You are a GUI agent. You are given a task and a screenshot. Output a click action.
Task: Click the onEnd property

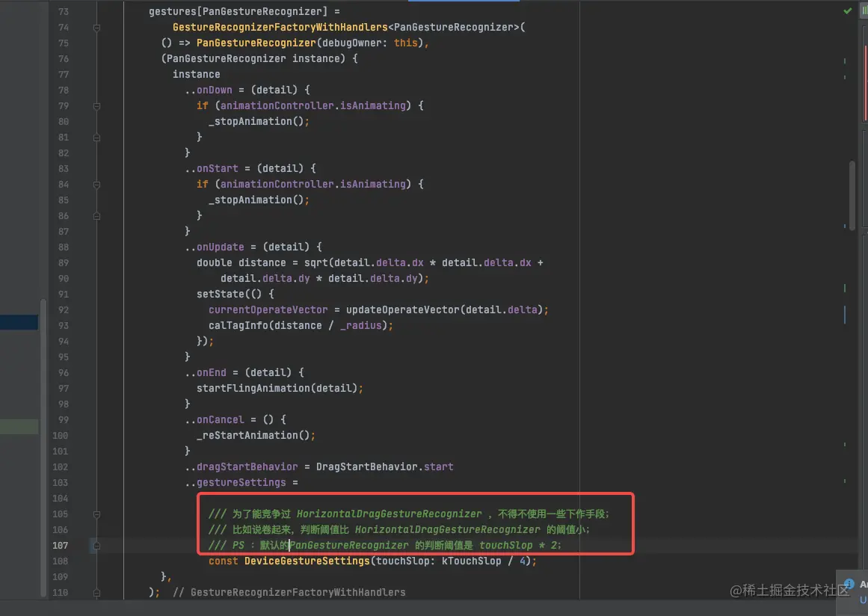click(211, 372)
